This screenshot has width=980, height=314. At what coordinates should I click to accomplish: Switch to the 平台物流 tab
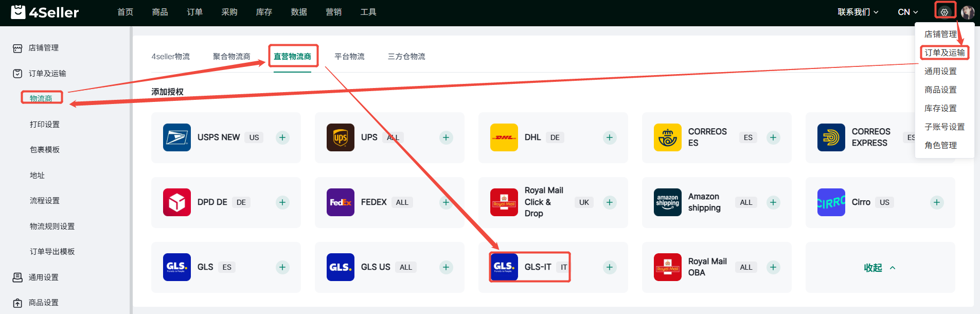coord(349,57)
